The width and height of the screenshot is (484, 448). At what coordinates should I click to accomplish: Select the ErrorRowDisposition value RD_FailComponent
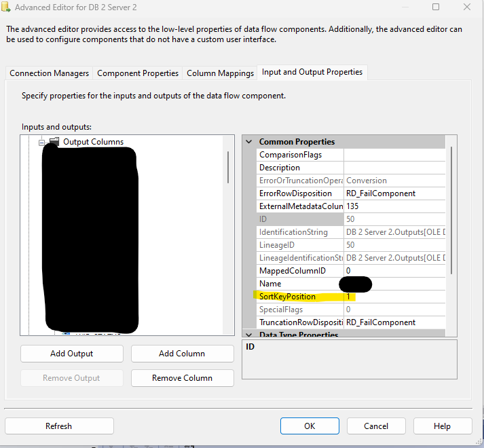(x=394, y=193)
